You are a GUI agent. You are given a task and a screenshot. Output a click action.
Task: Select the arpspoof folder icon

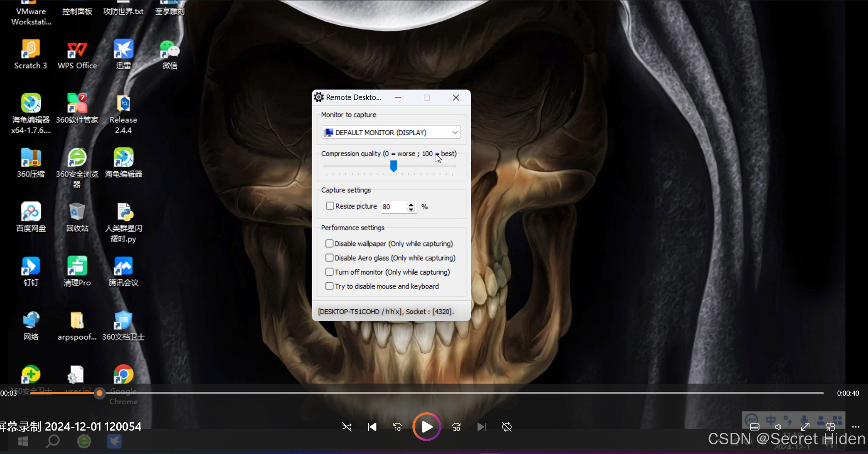(77, 325)
